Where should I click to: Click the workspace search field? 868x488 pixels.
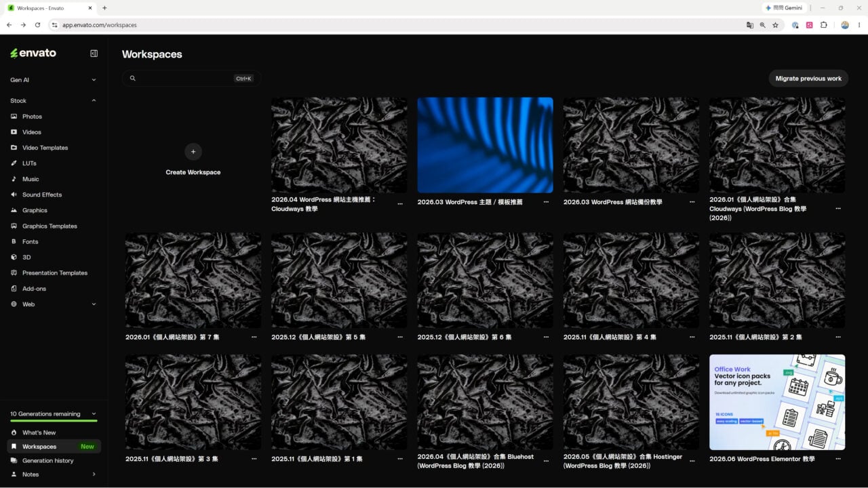coord(191,79)
